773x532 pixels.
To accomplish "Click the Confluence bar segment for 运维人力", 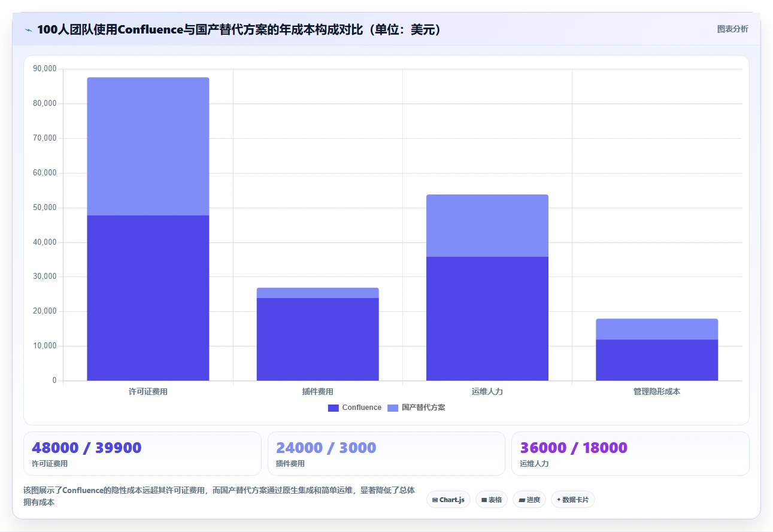I will 487,319.
